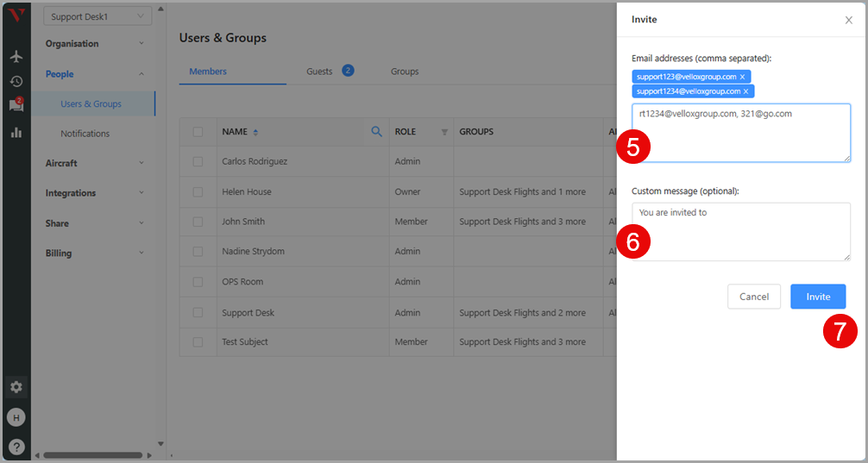868x463 pixels.
Task: Remove support123@velloxgroup.com email tag
Action: pyautogui.click(x=743, y=77)
